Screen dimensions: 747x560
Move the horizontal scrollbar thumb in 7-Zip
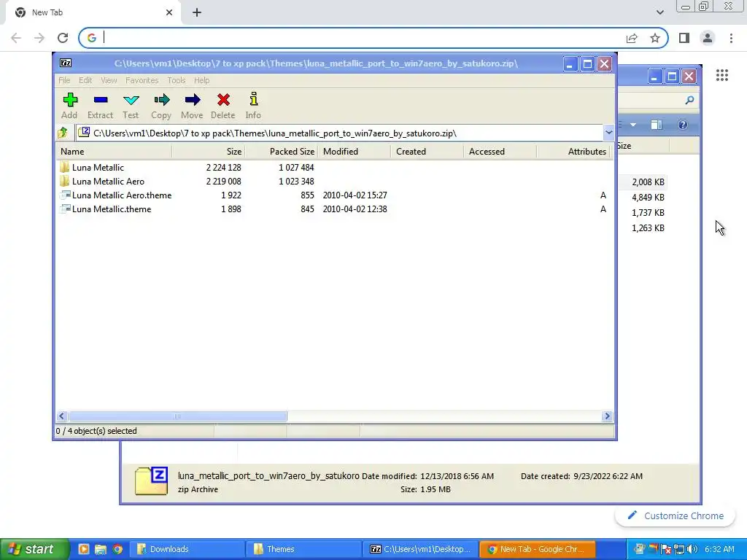coord(177,416)
